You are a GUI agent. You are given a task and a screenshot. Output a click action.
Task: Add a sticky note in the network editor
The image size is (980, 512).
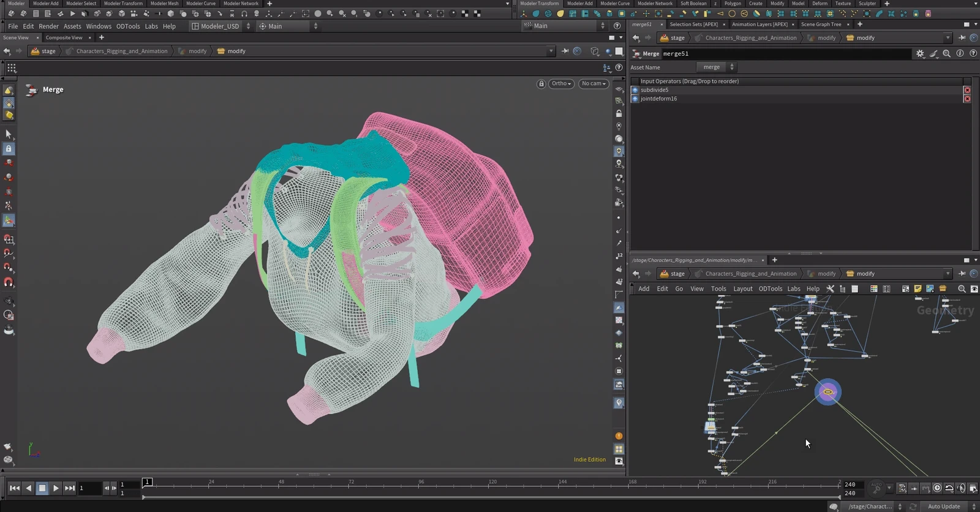pyautogui.click(x=918, y=289)
